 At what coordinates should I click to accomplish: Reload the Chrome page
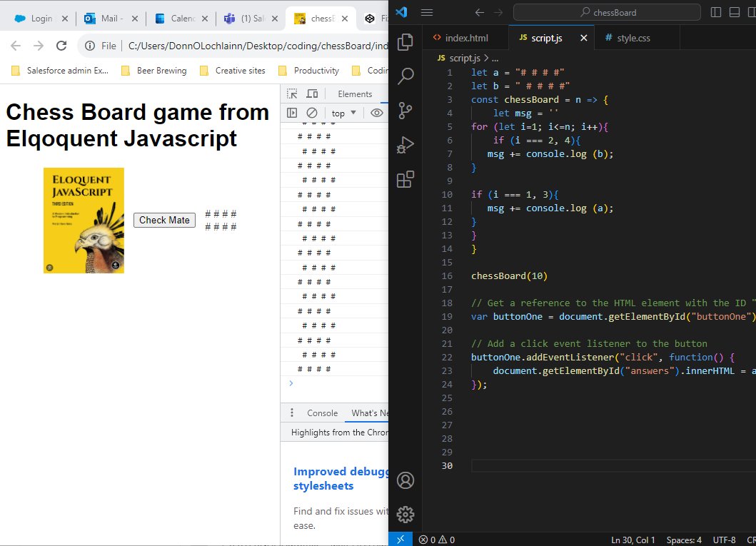tap(61, 46)
